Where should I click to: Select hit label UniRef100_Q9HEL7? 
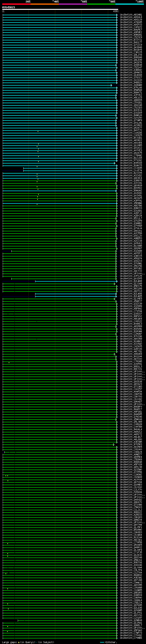[131, 625]
